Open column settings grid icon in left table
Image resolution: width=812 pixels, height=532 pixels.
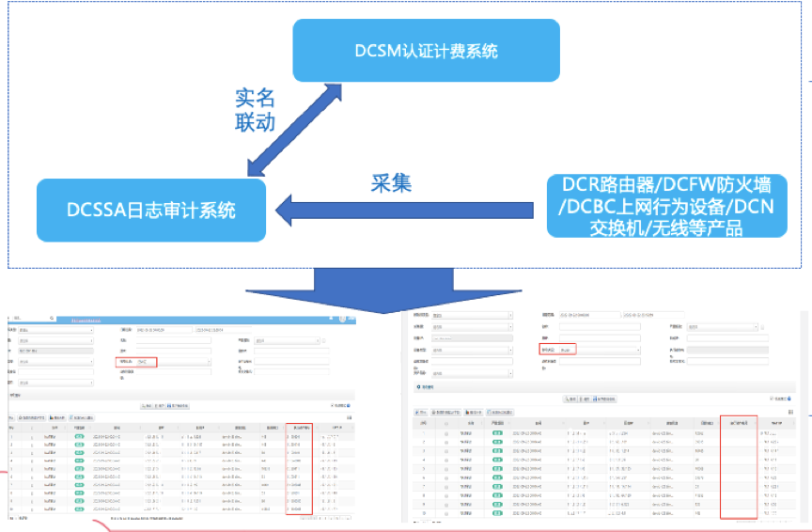[349, 417]
